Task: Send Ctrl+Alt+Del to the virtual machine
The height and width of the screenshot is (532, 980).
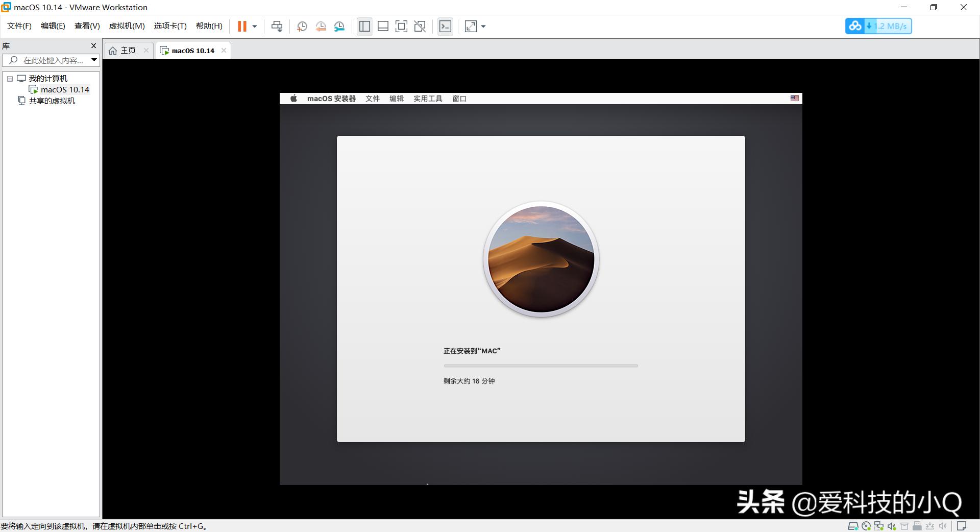Action: pyautogui.click(x=276, y=26)
